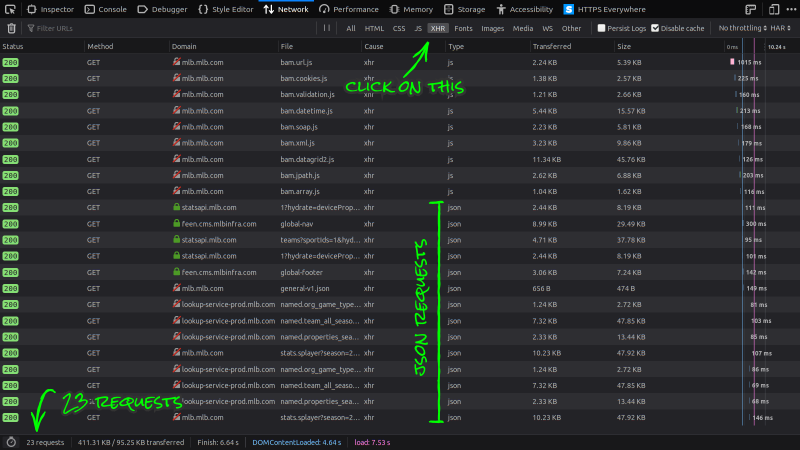Click insecure icon on general-v1.json row
This screenshot has height=450, width=800.
(177, 288)
